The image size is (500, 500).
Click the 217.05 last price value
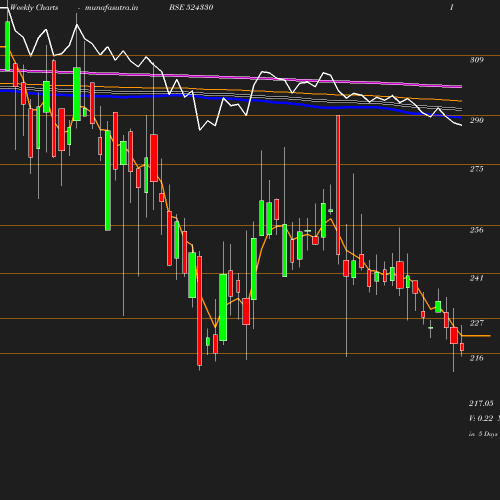[481, 403]
